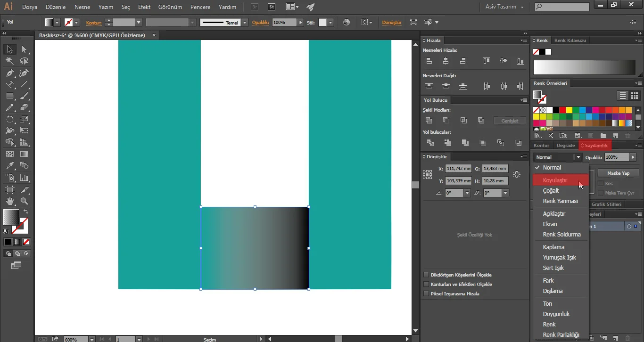Pick the Paintbrush tool

tap(24, 96)
